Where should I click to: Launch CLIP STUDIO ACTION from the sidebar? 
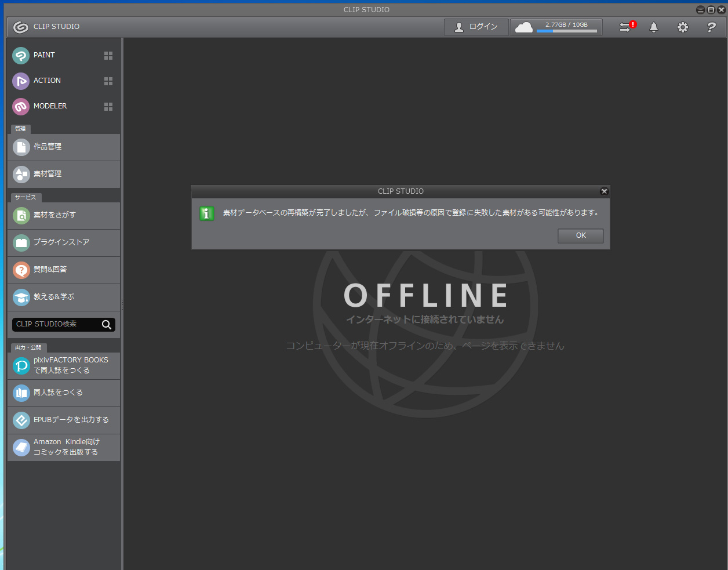pyautogui.click(x=46, y=81)
